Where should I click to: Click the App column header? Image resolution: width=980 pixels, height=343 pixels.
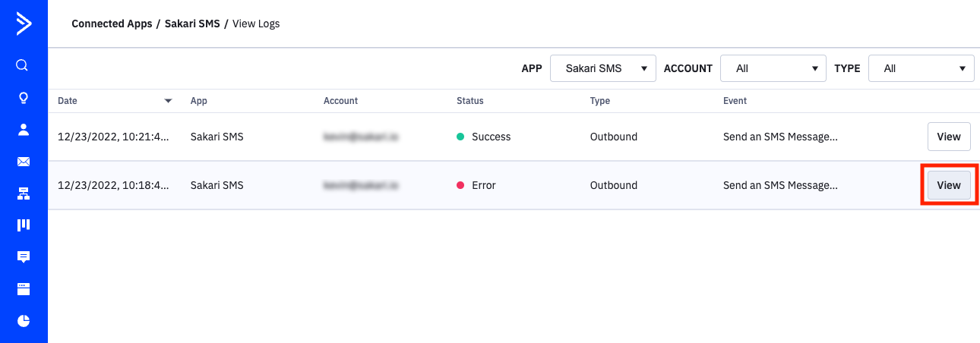click(199, 100)
